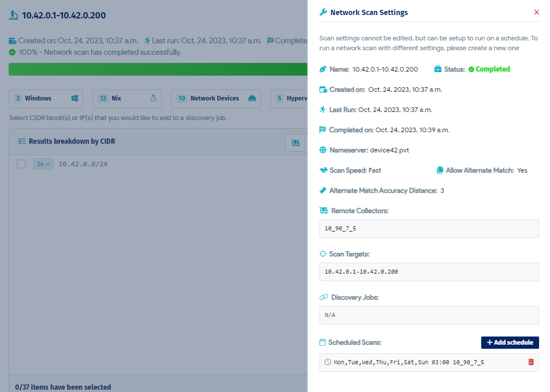Image resolution: width=550 pixels, height=392 pixels.
Task: Click the flag icon beside Completed on
Action: click(322, 130)
